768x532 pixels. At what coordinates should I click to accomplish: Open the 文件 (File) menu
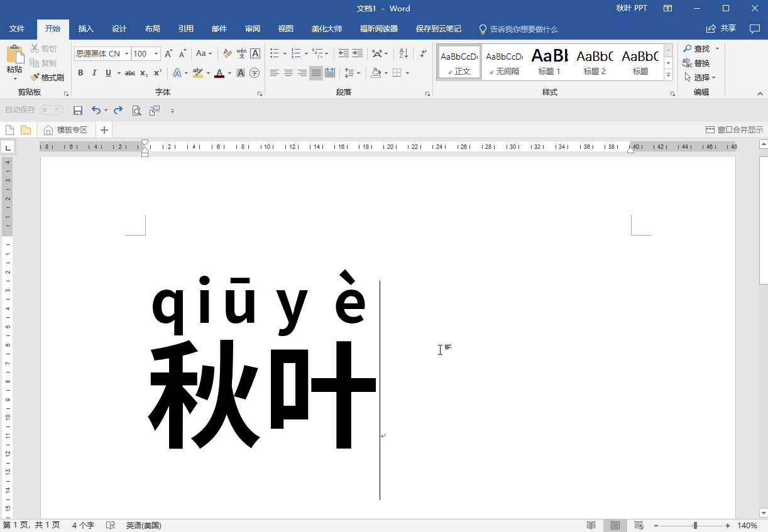coord(17,29)
